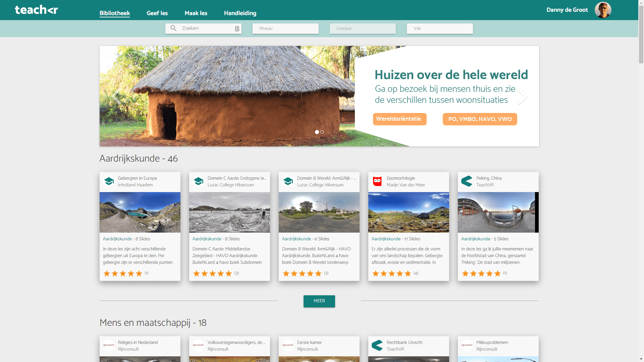Select the first carousel dot indicator
This screenshot has width=644, height=362.
click(x=317, y=132)
